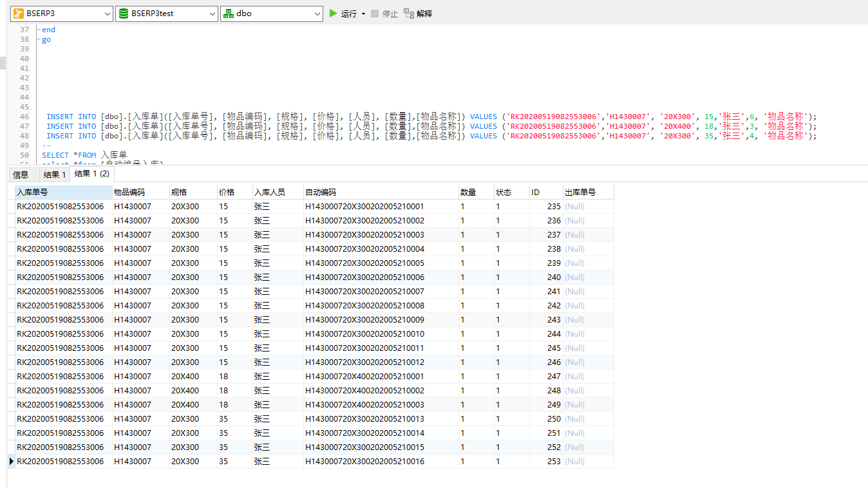Select cell H143000720X300202005210016
The width and height of the screenshot is (868, 488).
381,461
